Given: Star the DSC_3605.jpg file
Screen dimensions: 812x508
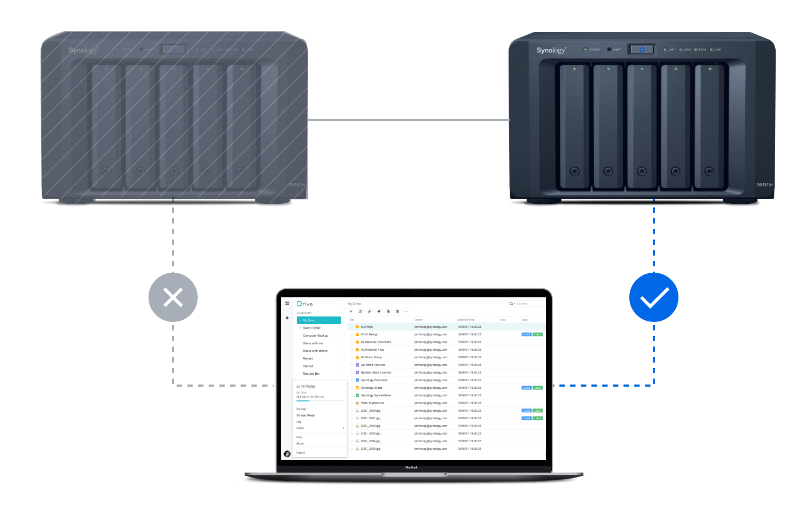Looking at the screenshot, I should coord(352,449).
